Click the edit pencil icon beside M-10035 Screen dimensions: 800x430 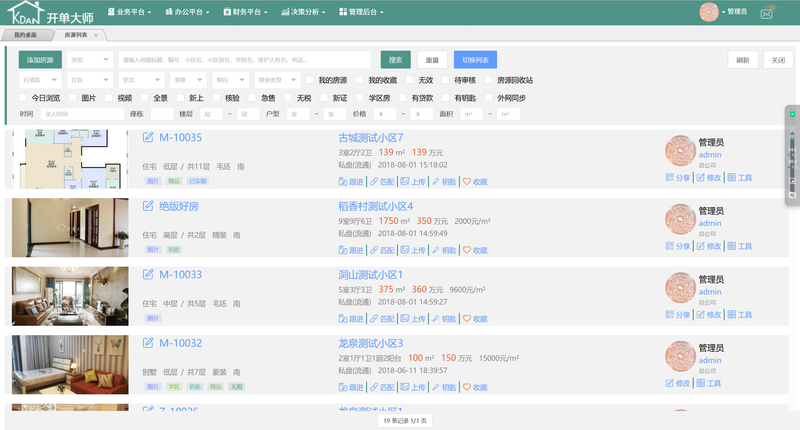[x=148, y=137]
